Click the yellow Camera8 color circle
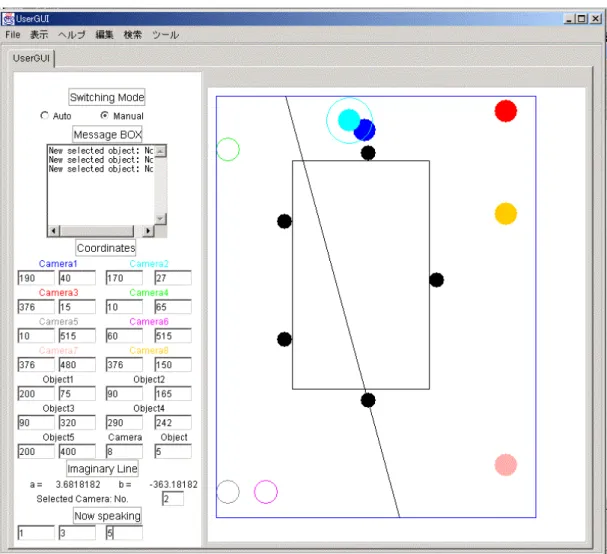Image resolution: width=607 pixels, height=554 pixels. [506, 213]
